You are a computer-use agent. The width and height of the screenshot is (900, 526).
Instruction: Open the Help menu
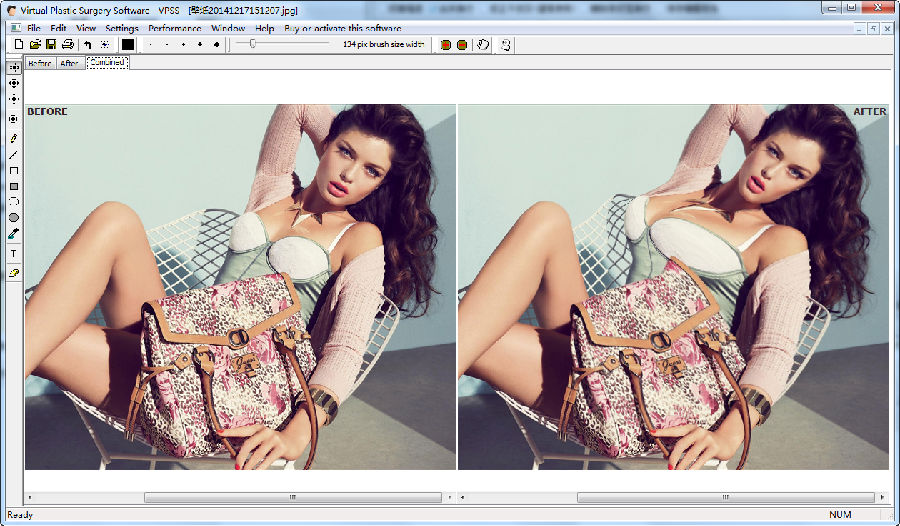[265, 28]
